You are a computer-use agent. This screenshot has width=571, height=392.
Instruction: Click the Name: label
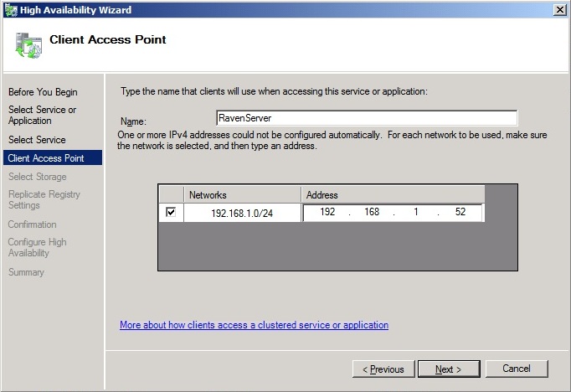click(133, 121)
